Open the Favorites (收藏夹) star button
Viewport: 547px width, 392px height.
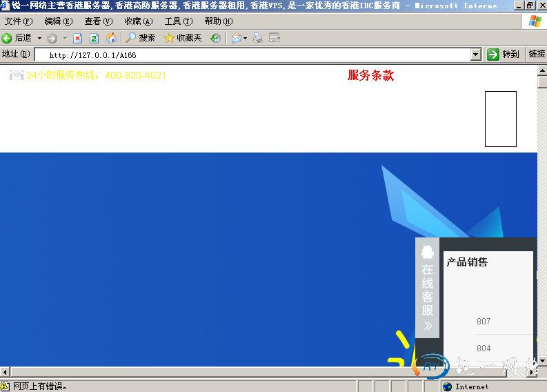(183, 38)
